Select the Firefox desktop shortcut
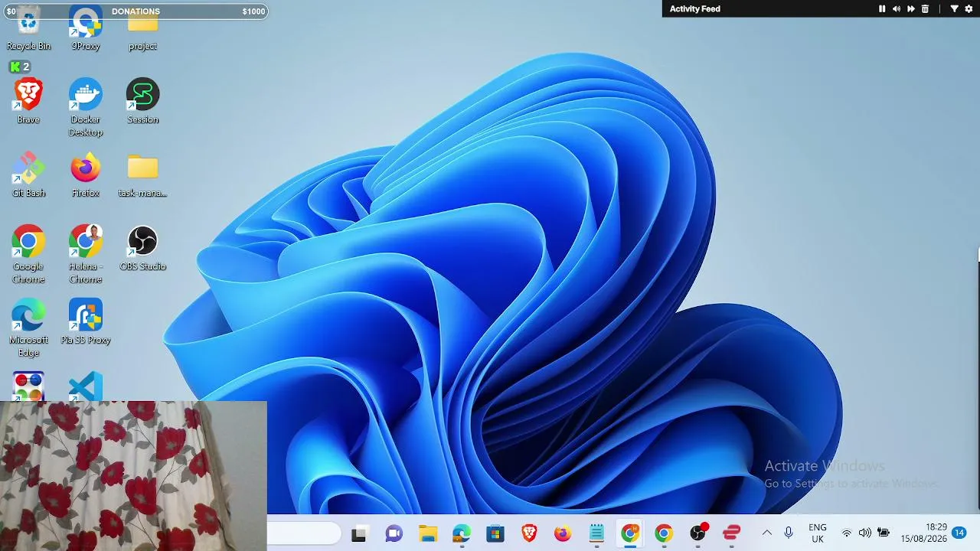 point(86,174)
